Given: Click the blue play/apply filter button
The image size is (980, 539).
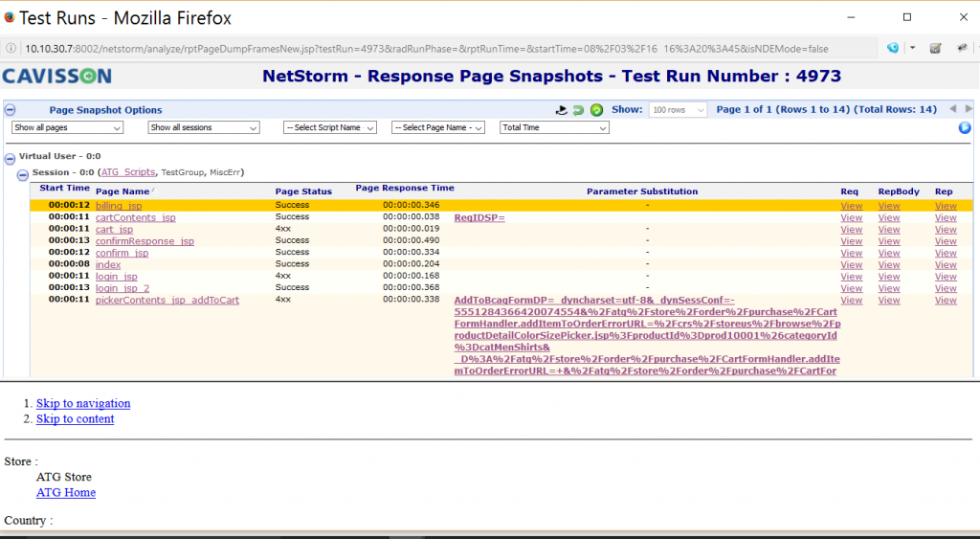Looking at the screenshot, I should [x=965, y=127].
